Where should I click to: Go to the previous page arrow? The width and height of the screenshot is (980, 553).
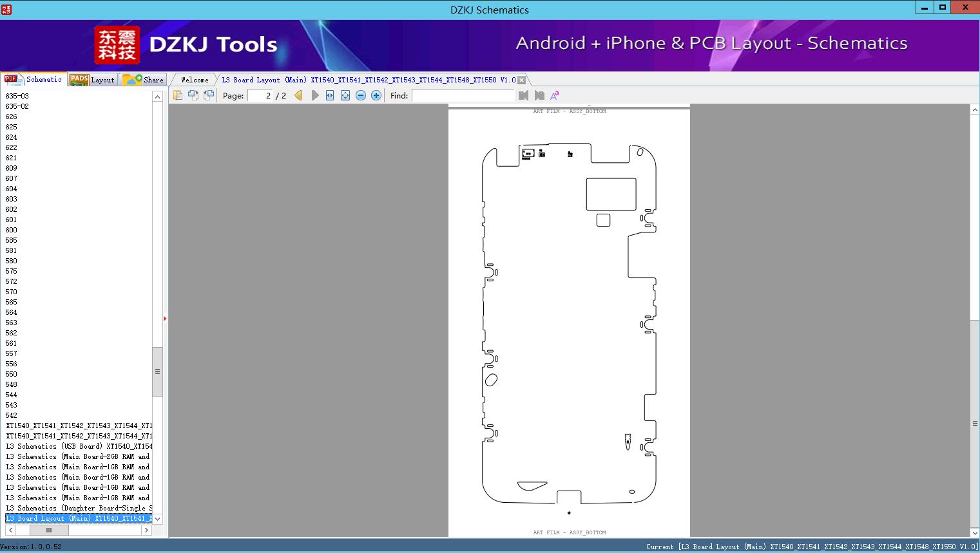[x=297, y=95]
